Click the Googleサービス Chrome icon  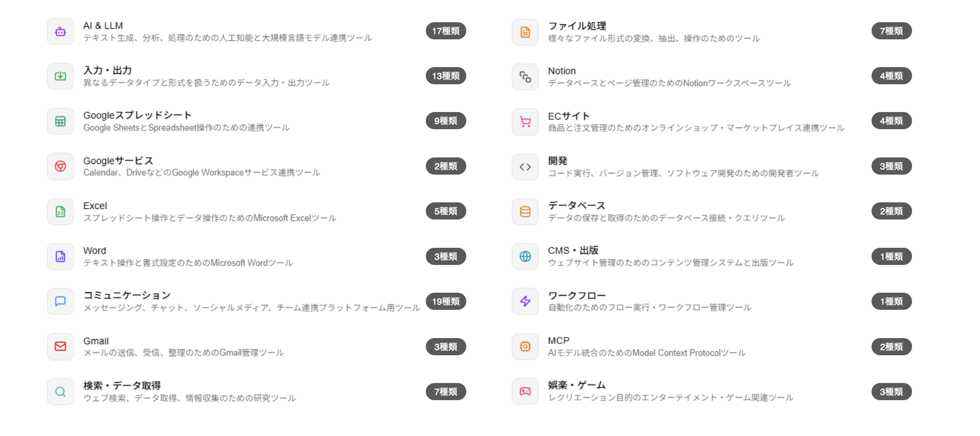(x=60, y=167)
